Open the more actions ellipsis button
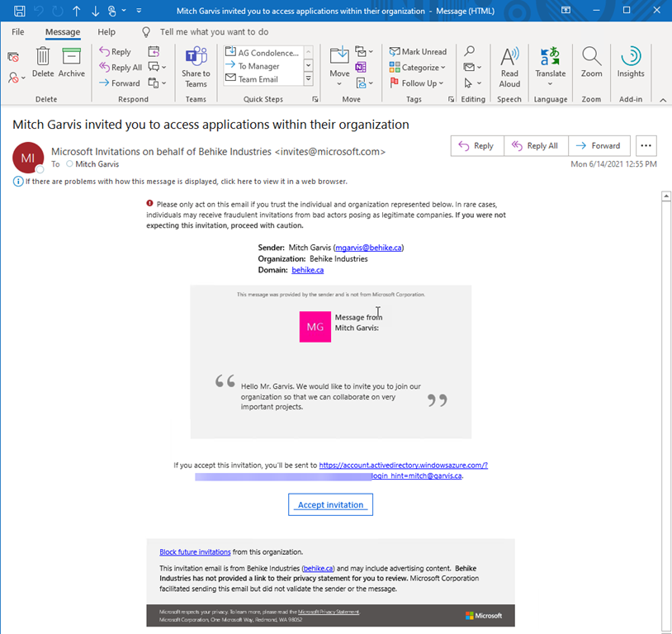Screen dimensions: 672x634 coord(646,146)
